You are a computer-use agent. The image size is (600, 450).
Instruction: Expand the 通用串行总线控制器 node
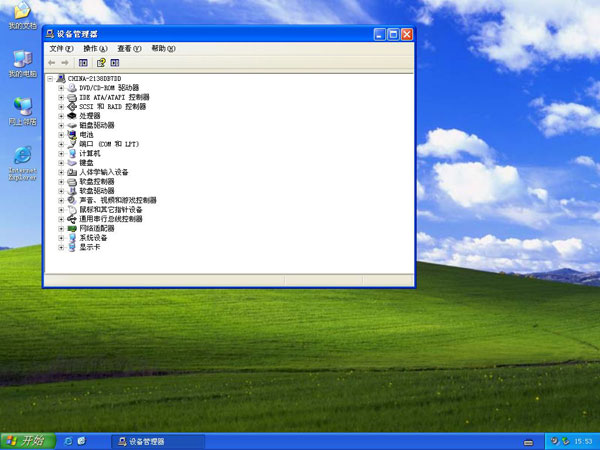[61, 219]
